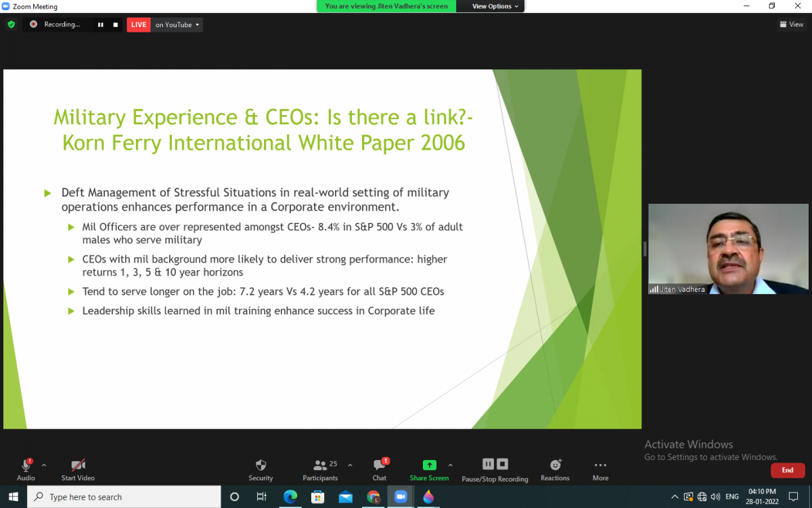Stop recording in the bottom toolbar
Screen dimensions: 812x508
tap(502, 464)
